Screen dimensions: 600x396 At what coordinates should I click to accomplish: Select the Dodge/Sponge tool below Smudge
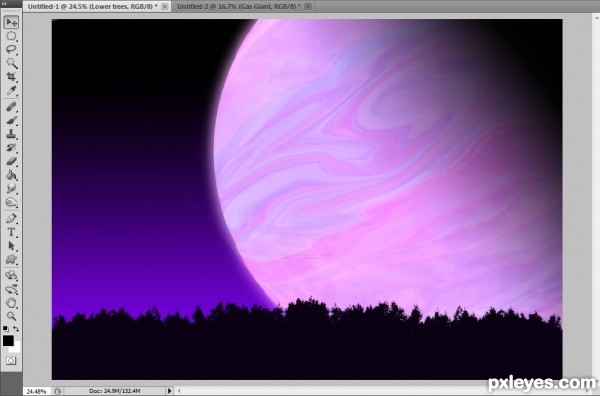point(11,202)
